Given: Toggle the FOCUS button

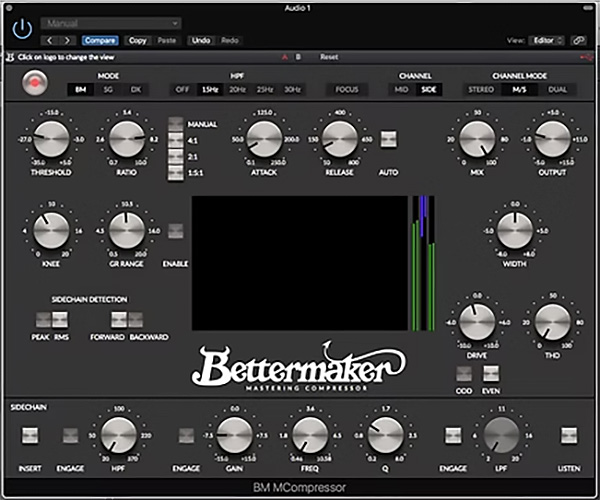Looking at the screenshot, I should click(347, 90).
